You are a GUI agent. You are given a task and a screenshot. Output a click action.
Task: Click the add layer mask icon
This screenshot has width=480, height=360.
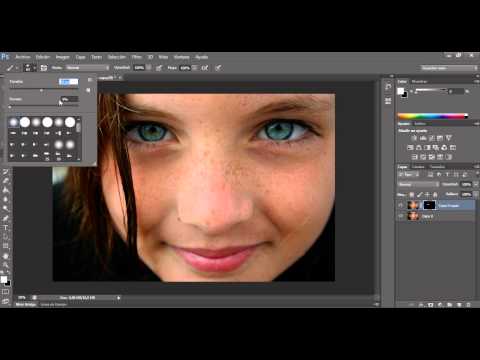[430, 305]
